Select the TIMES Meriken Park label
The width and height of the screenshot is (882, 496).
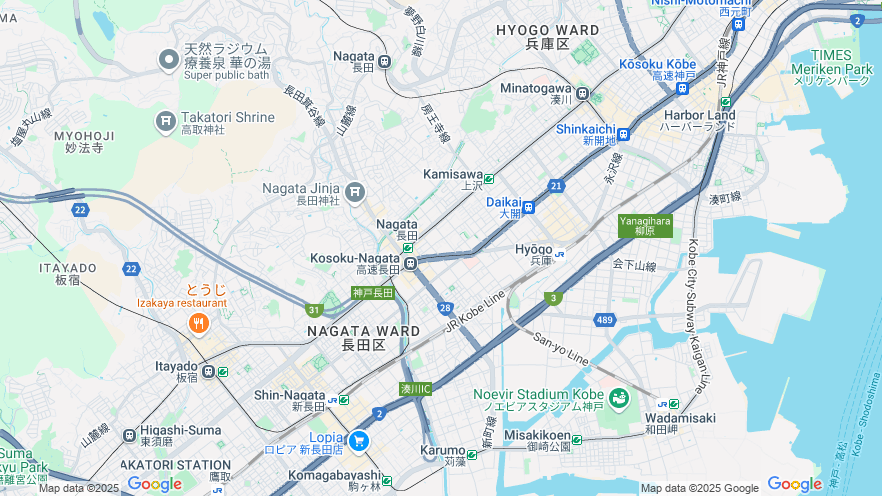click(832, 68)
